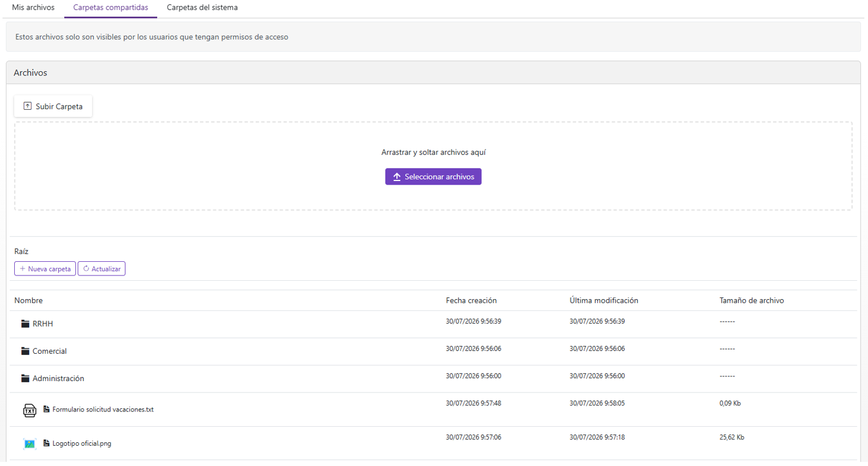This screenshot has height=466, width=868.
Task: Click the image thumbnail icon for Logotipo oficial.png
Action: [x=30, y=443]
